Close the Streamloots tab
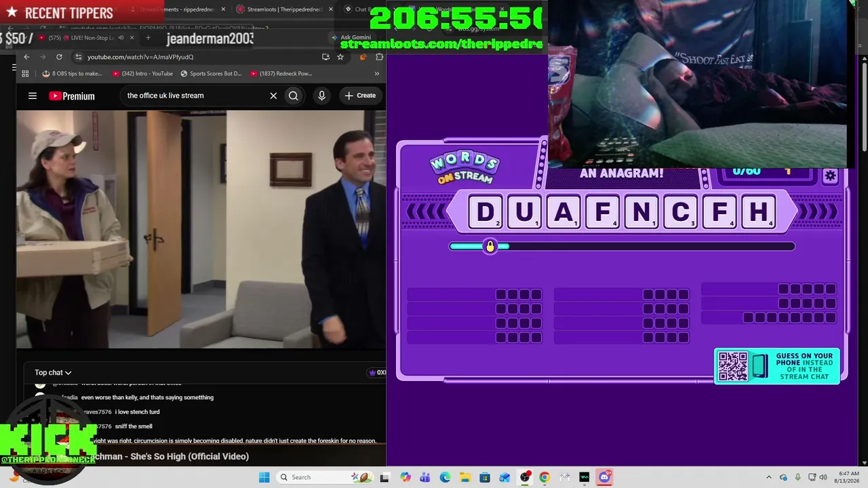 [x=331, y=9]
